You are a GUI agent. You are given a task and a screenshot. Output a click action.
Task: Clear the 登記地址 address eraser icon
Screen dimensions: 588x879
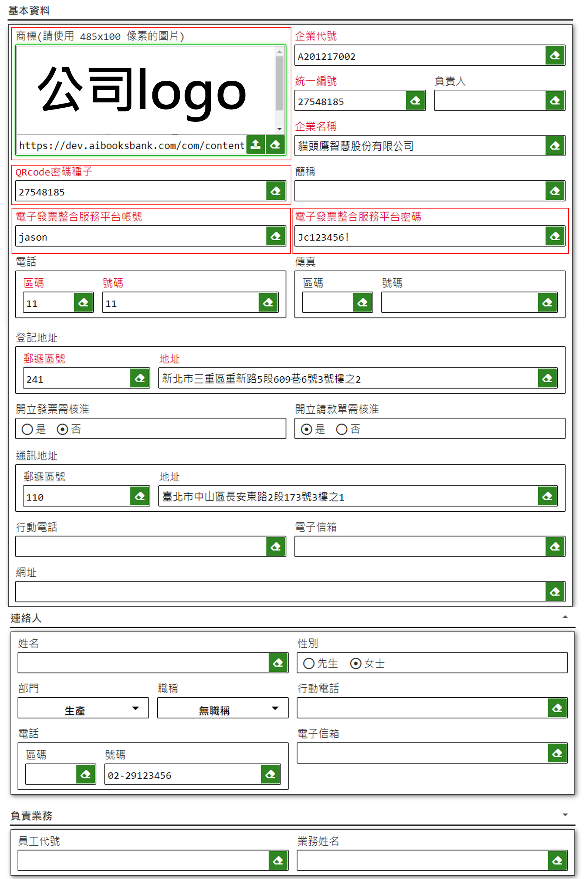coord(548,378)
